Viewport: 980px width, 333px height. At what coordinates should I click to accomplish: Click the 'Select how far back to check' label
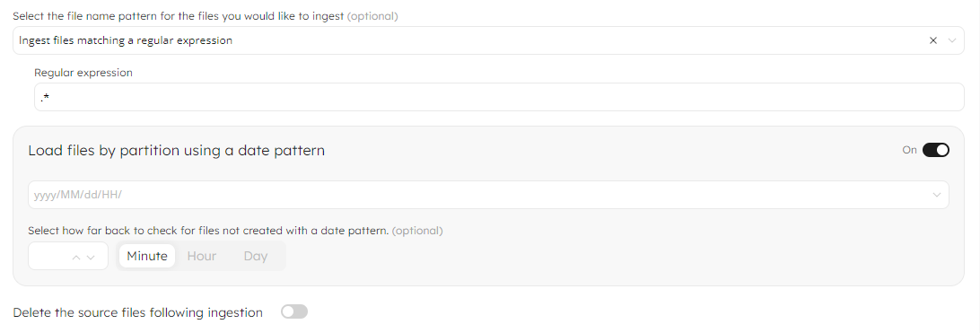click(x=236, y=231)
